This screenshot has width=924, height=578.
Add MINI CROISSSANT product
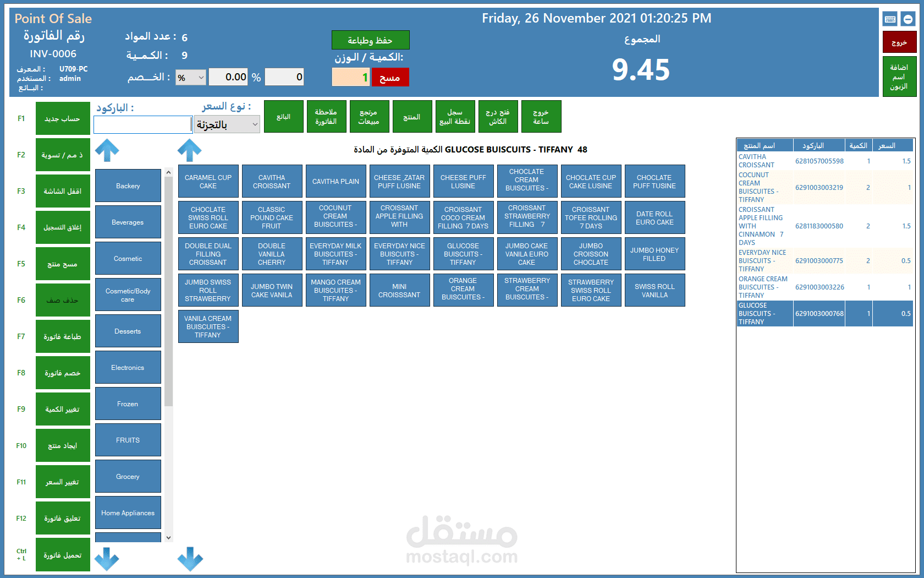click(x=400, y=291)
